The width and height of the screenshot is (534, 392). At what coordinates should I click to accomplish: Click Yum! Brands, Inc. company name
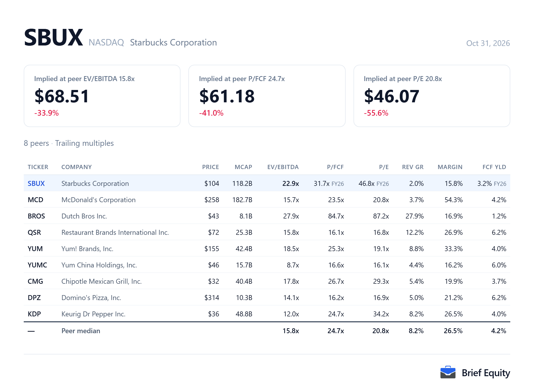coord(87,249)
